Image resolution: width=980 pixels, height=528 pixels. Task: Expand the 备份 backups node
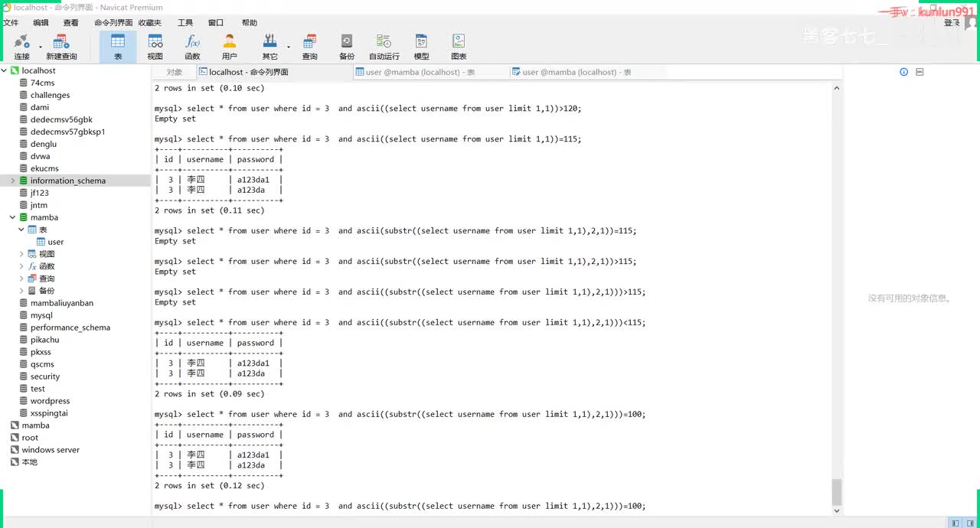coord(21,291)
